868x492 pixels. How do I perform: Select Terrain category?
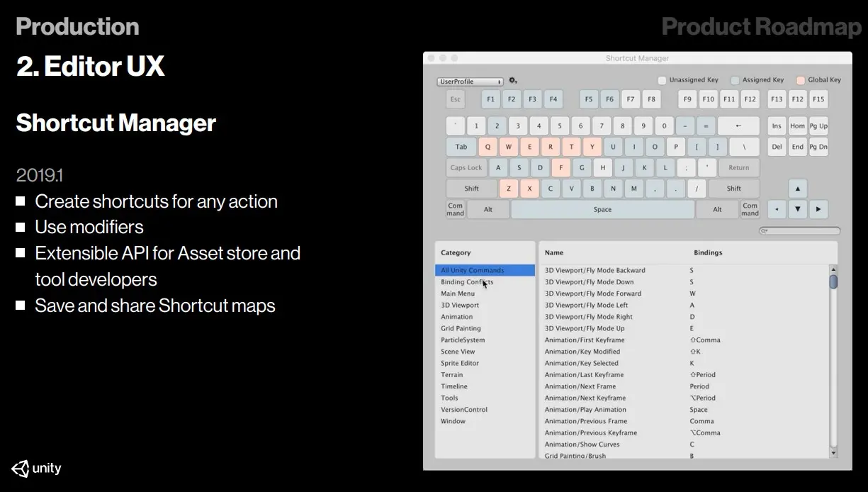click(x=485, y=374)
